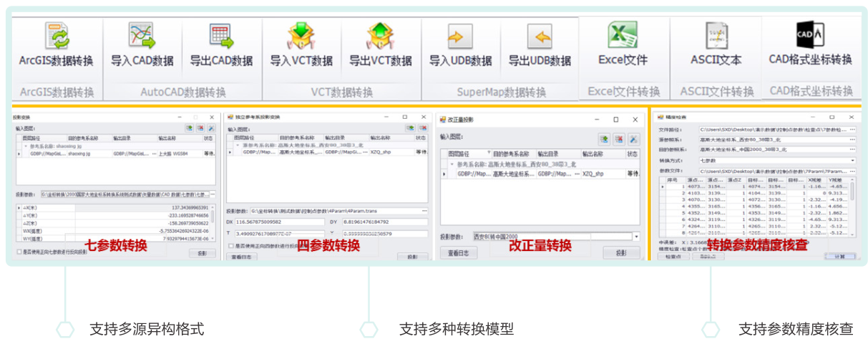Select row 3 in 精度检查 table

tap(754, 199)
